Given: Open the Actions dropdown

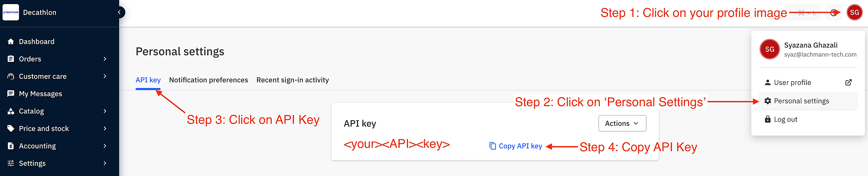Looking at the screenshot, I should pyautogui.click(x=622, y=123).
